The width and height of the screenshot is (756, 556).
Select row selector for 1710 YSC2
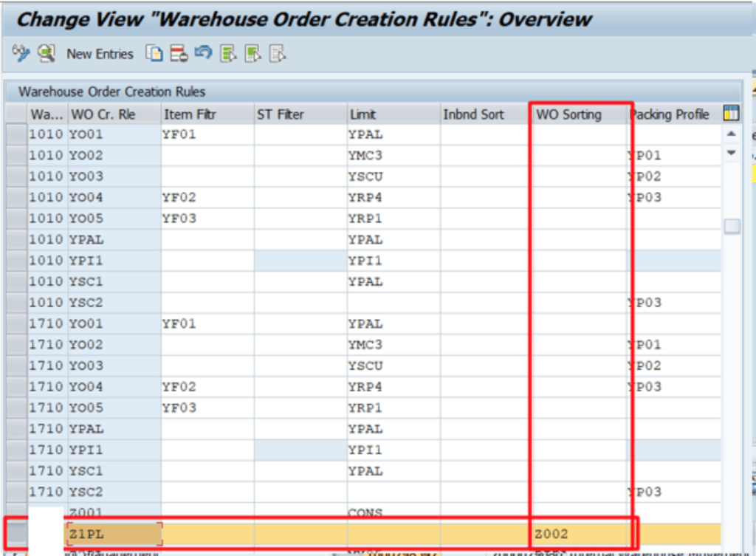(16, 492)
